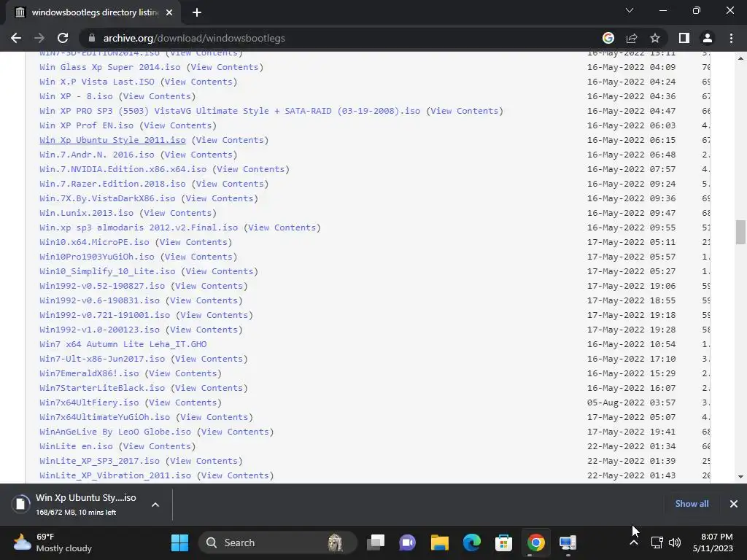The image size is (747, 560).
Task: Open Chrome's three-dot menu
Action: (731, 38)
